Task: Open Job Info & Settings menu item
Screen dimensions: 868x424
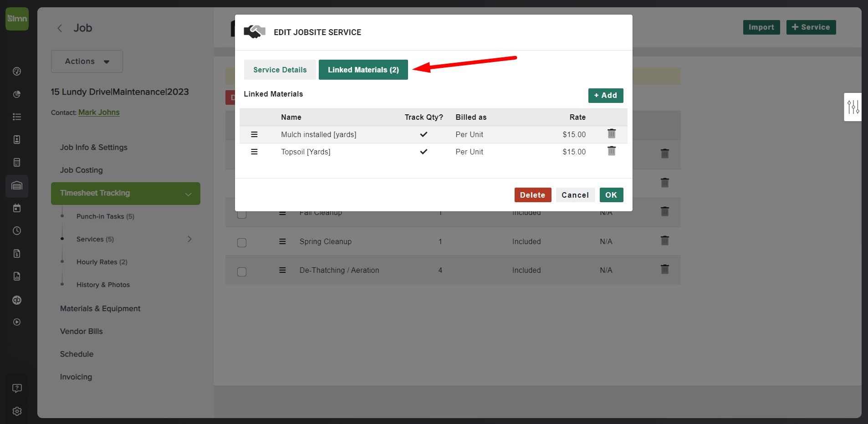Action: pos(94,147)
